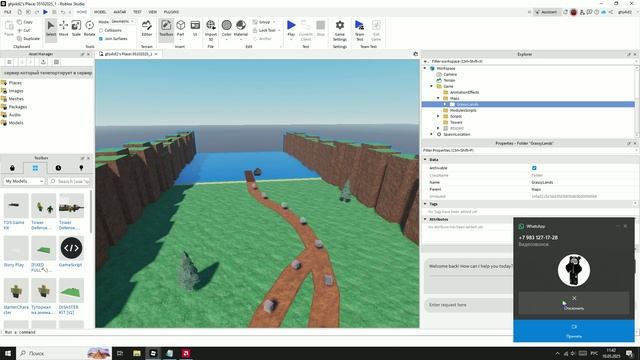Activate the Scale tool
This screenshot has height=360, width=640.
click(76, 29)
